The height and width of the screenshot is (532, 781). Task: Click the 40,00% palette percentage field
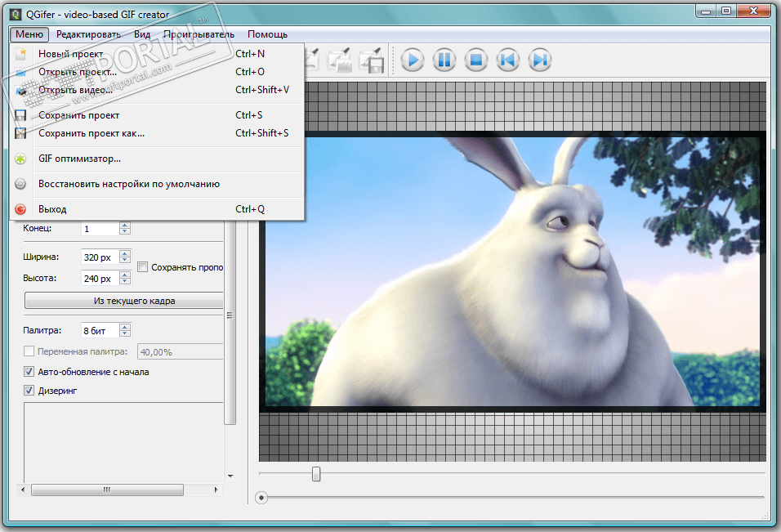180,351
